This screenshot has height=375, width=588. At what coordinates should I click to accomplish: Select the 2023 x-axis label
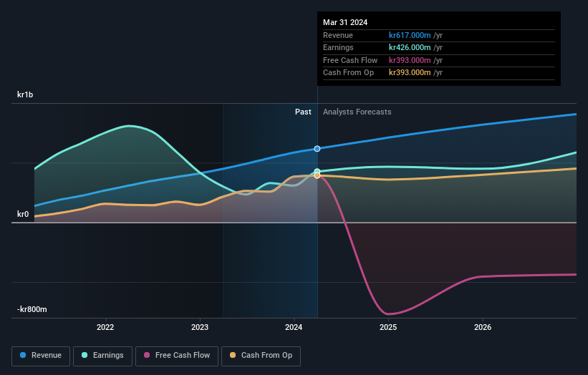pos(200,327)
